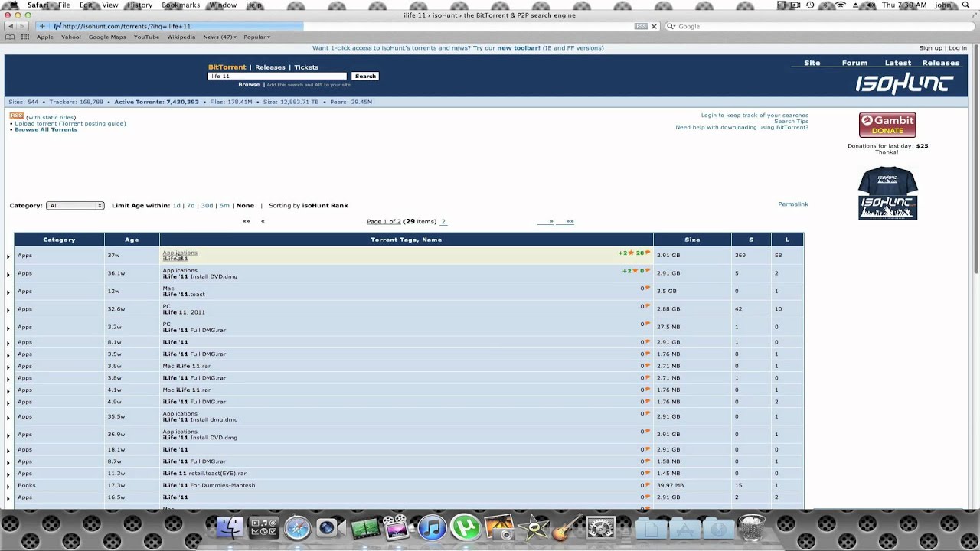The height and width of the screenshot is (551, 980).
Task: Click the new toolbar! link
Action: pyautogui.click(x=518, y=48)
